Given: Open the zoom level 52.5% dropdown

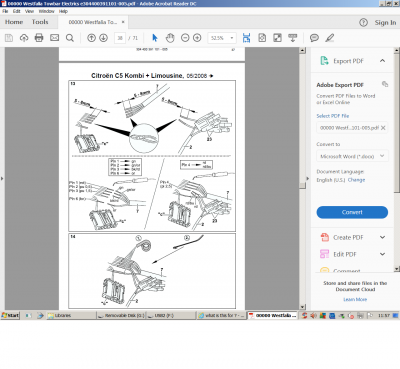Looking at the screenshot, I should pyautogui.click(x=232, y=38).
